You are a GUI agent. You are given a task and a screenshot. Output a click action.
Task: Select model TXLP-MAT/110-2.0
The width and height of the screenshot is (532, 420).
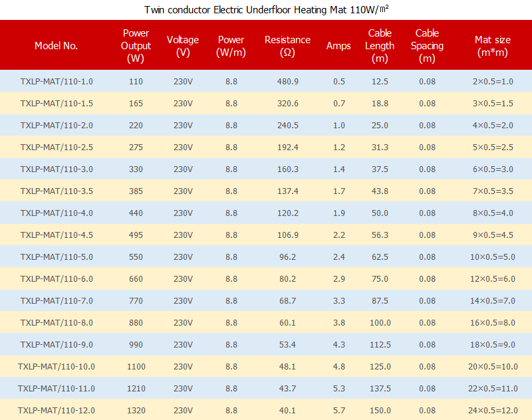click(57, 126)
